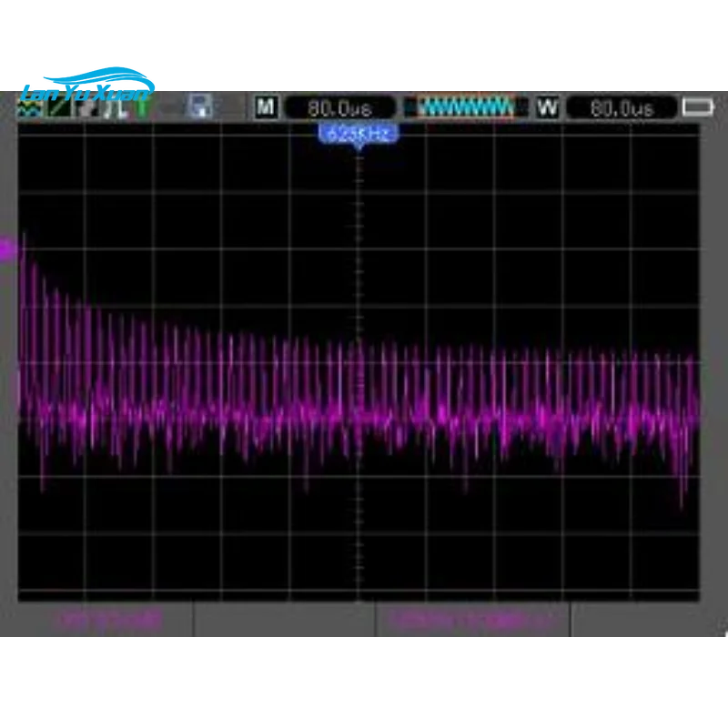Click the 625KHz trigger position marker

(359, 135)
